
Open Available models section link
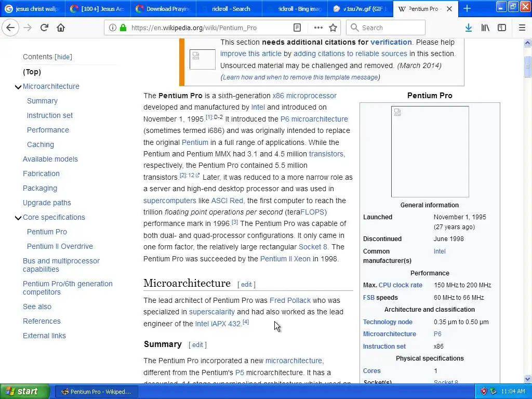pos(50,159)
